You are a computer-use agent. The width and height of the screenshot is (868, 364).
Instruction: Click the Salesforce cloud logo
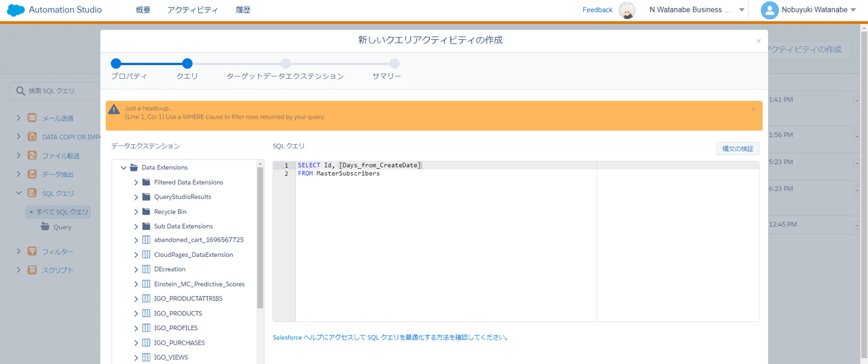[x=14, y=10]
